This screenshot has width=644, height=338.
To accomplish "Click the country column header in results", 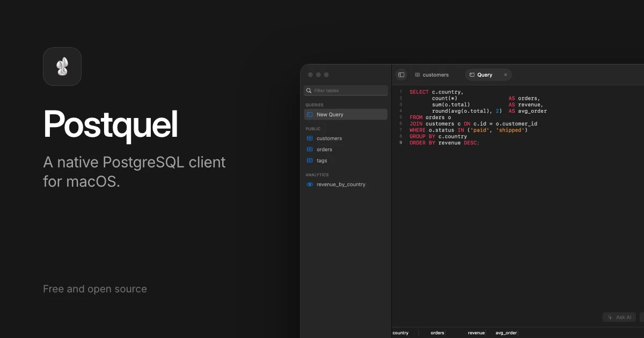I will click(401, 333).
